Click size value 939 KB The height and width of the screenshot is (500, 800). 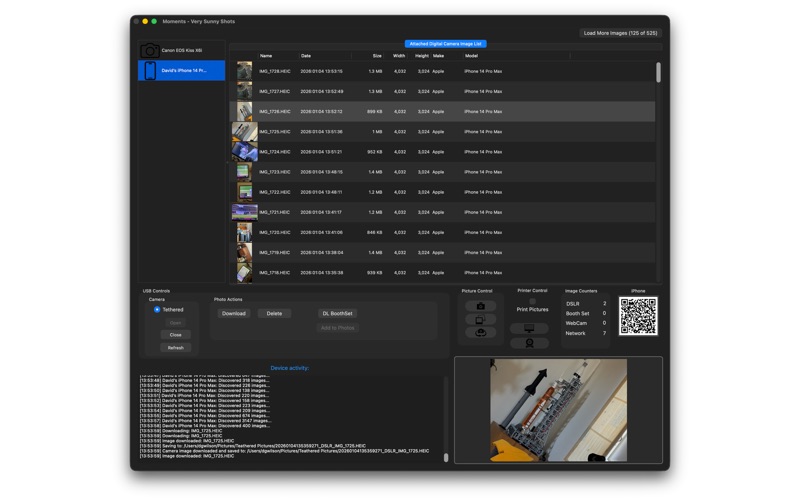pyautogui.click(x=374, y=273)
